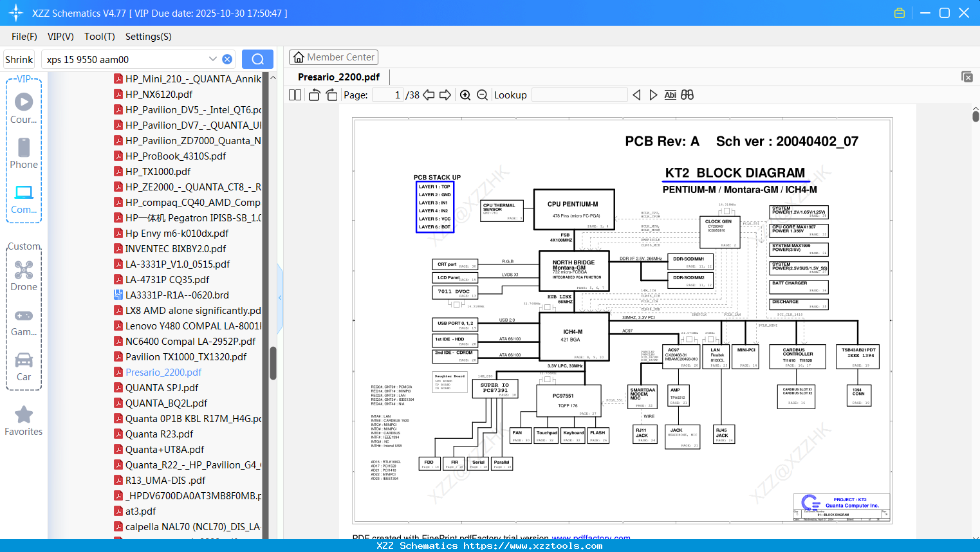This screenshot has height=552, width=980.
Task: Open R13_UMA-DIS .pdf
Action: click(x=165, y=480)
